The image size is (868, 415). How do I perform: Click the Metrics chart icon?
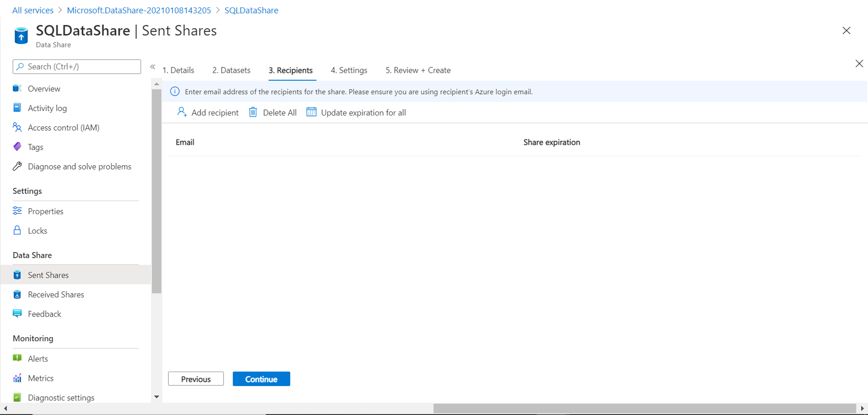[x=17, y=378]
